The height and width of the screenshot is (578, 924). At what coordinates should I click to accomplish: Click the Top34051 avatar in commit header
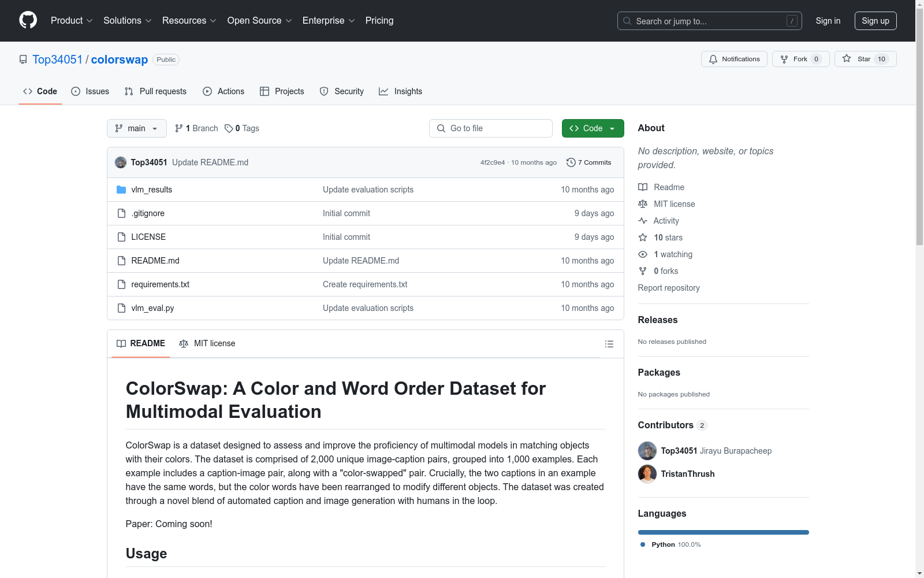click(x=121, y=162)
